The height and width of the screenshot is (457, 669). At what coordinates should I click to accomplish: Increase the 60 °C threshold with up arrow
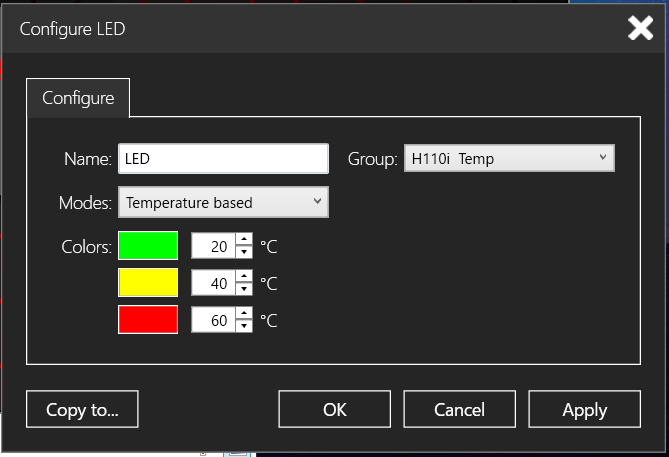pos(244,313)
